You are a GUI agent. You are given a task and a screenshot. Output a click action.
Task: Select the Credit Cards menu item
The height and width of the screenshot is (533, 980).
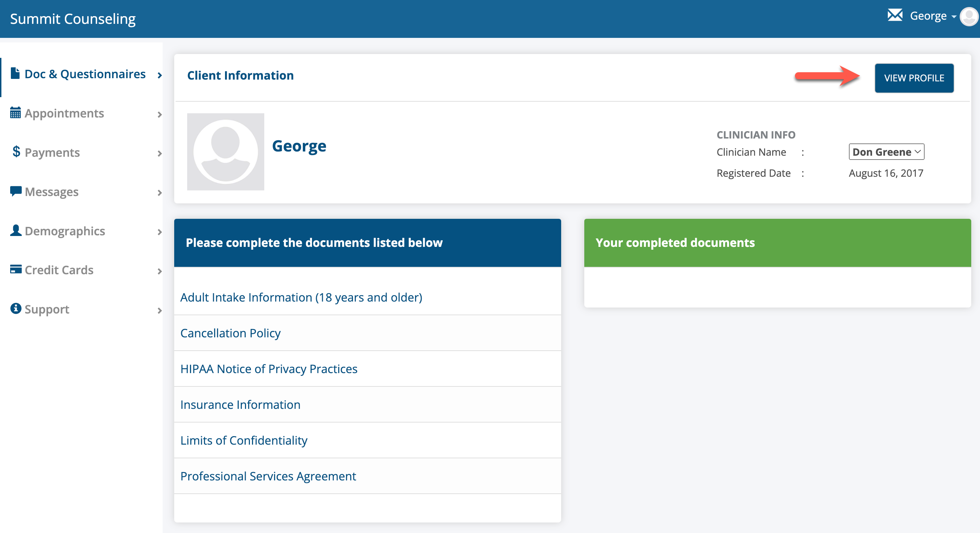click(x=59, y=270)
